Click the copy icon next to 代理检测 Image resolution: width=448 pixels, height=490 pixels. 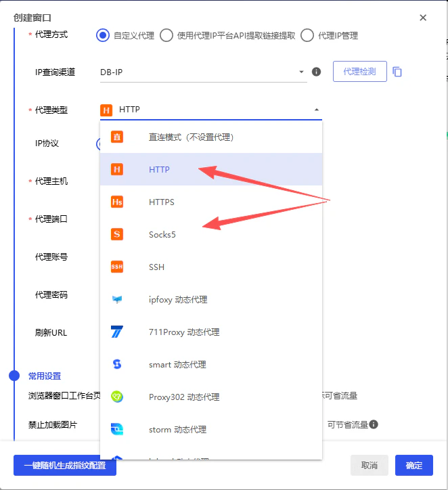point(397,72)
